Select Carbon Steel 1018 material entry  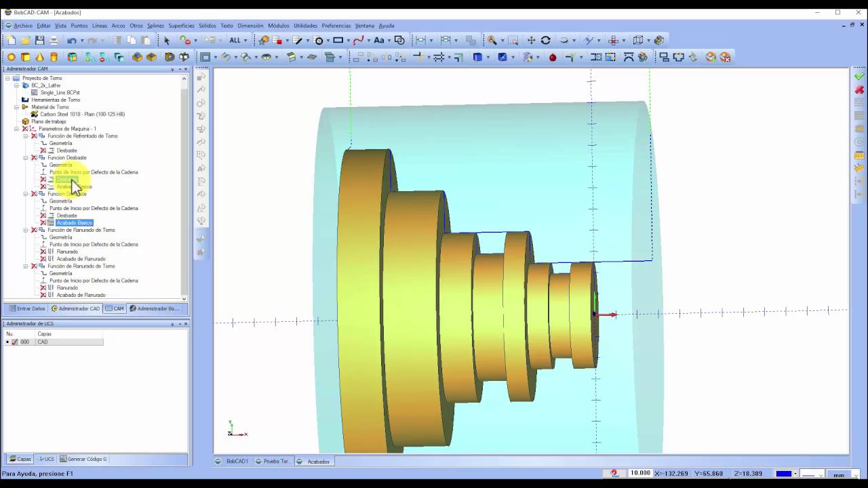tap(82, 115)
